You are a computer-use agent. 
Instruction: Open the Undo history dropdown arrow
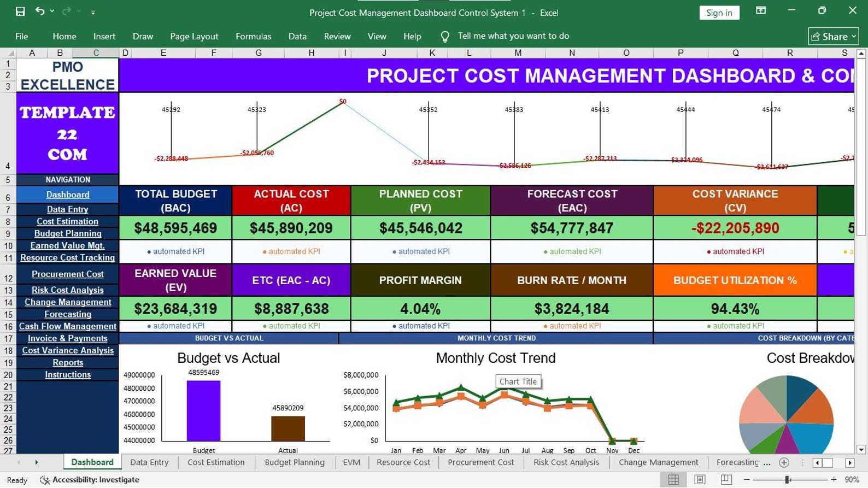(x=52, y=11)
